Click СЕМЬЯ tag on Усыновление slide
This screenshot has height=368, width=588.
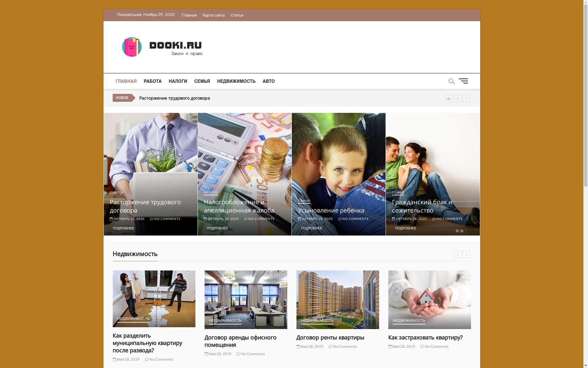(x=304, y=201)
